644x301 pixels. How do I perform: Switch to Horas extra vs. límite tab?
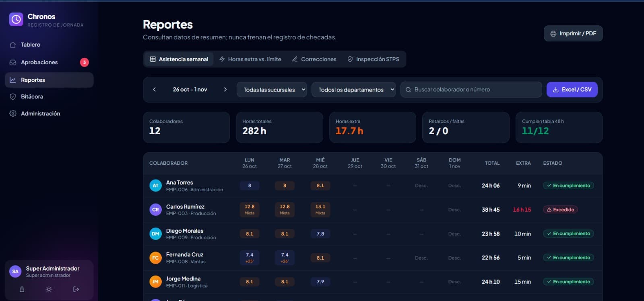coord(250,59)
